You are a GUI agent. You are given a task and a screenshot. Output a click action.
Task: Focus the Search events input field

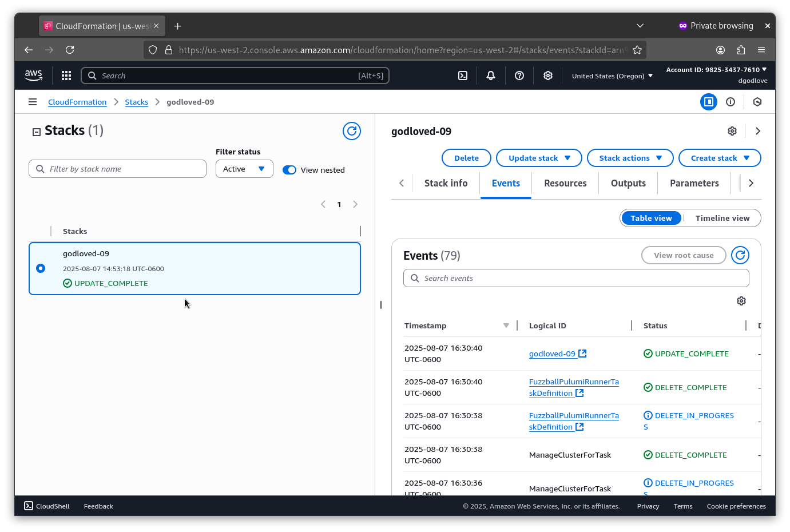click(x=576, y=278)
